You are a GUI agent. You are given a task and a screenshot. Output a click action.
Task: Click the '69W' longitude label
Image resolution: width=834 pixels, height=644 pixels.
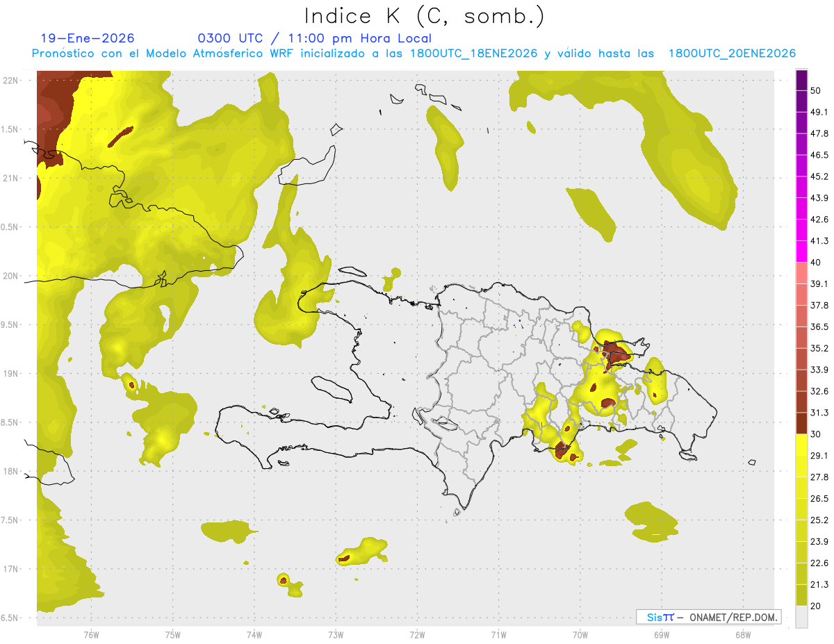pos(662,634)
